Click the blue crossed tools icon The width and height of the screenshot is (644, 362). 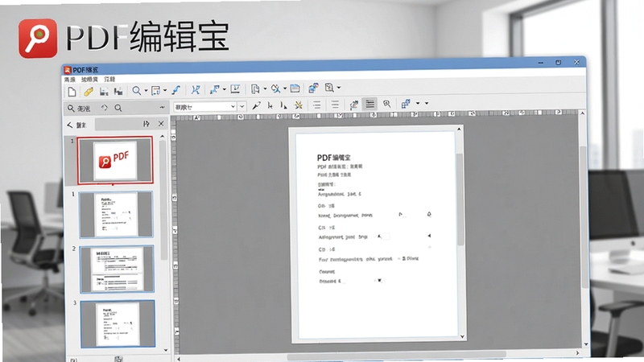[196, 89]
